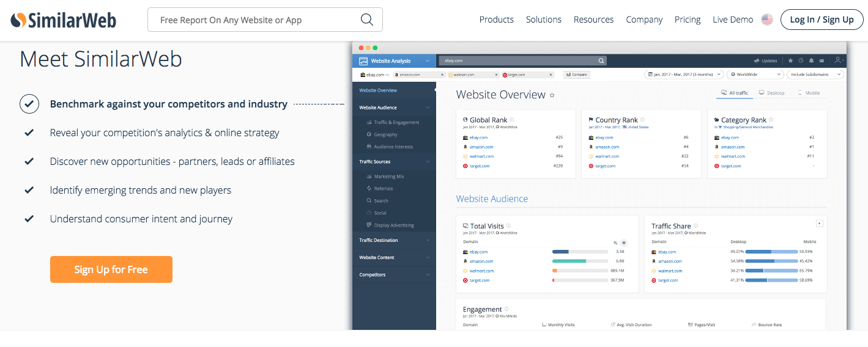Open the Live Demo link
This screenshot has height=347, width=868.
tap(733, 20)
